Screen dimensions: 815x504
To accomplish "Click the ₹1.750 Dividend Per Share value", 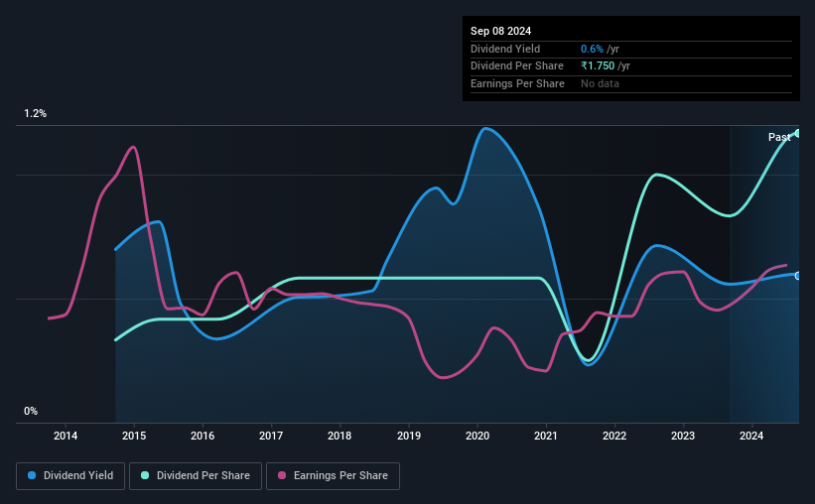I will point(598,66).
